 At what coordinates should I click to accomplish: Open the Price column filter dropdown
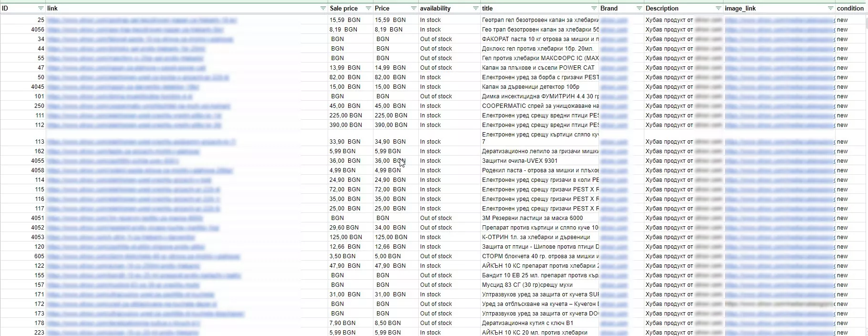point(413,9)
